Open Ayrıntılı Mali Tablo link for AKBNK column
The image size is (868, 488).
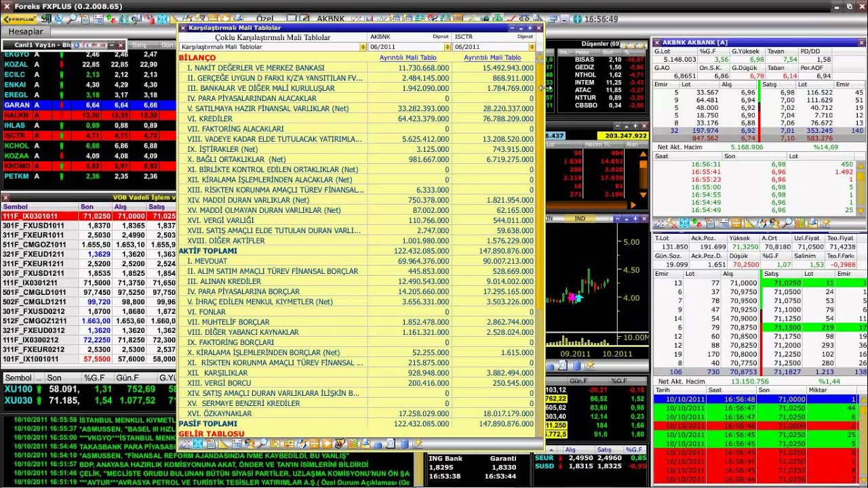pyautogui.click(x=408, y=58)
